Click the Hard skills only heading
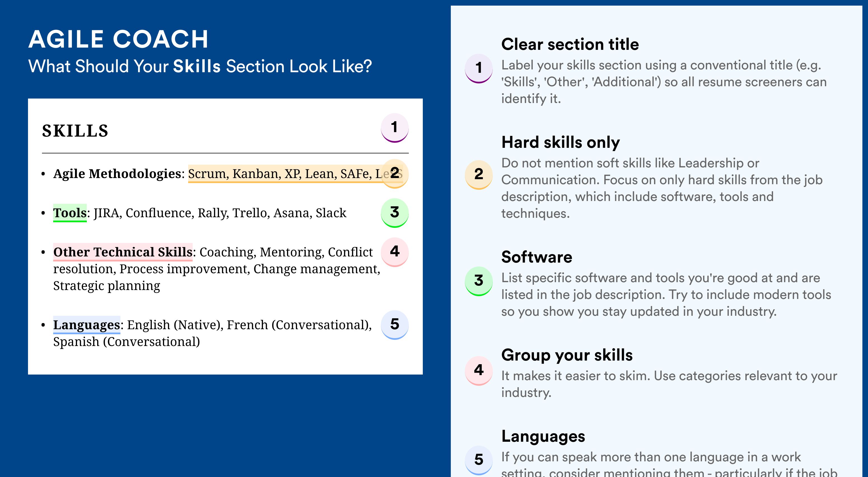Image resolution: width=868 pixels, height=477 pixels. click(x=561, y=142)
